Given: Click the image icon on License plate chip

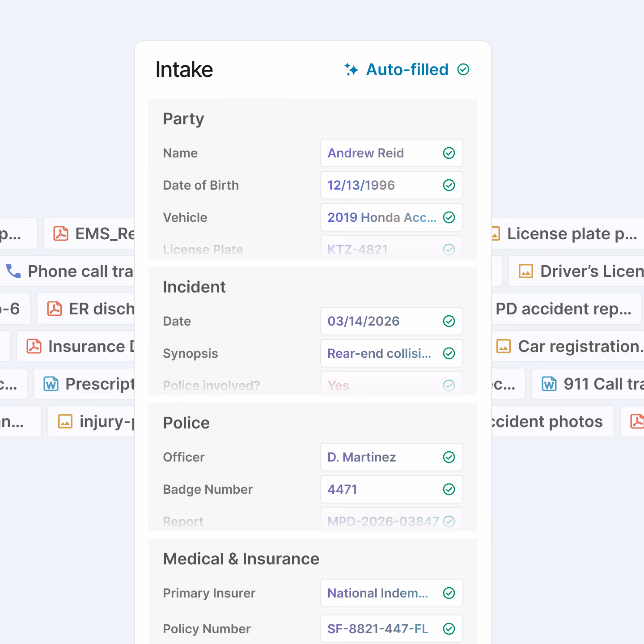Looking at the screenshot, I should (496, 233).
